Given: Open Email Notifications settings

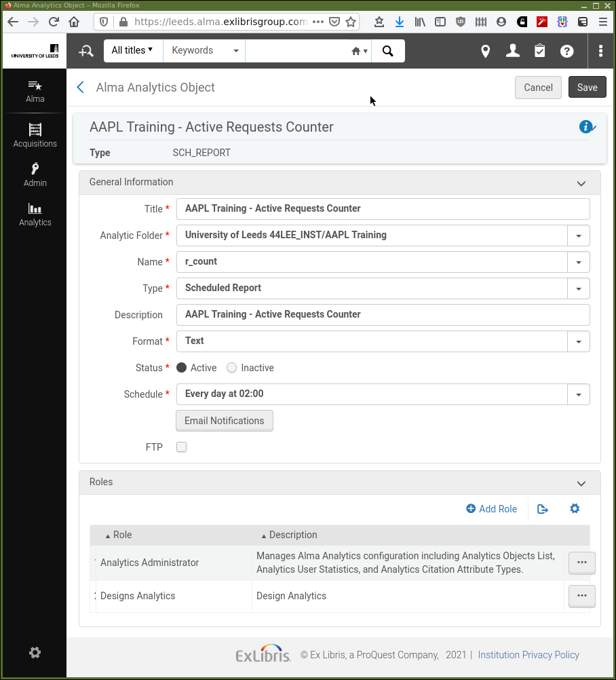Looking at the screenshot, I should click(x=224, y=421).
